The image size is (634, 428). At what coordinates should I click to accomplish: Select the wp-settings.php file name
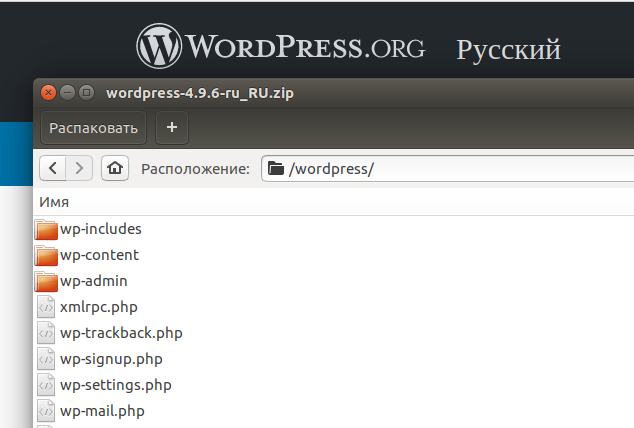coord(116,385)
